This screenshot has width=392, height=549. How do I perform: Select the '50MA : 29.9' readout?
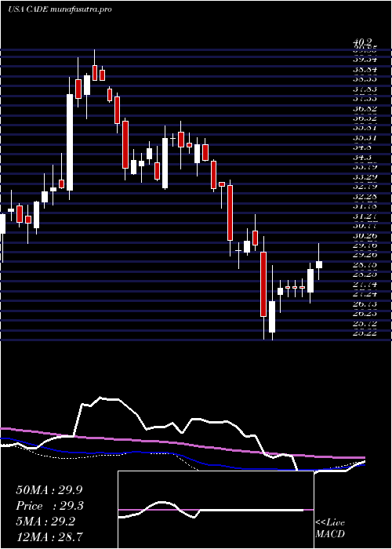(50, 490)
